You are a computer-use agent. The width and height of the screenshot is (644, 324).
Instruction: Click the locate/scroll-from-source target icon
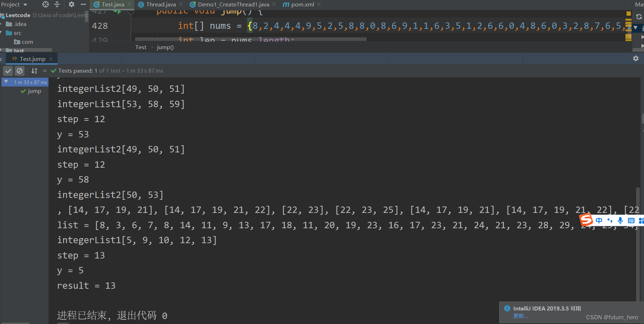click(x=46, y=4)
